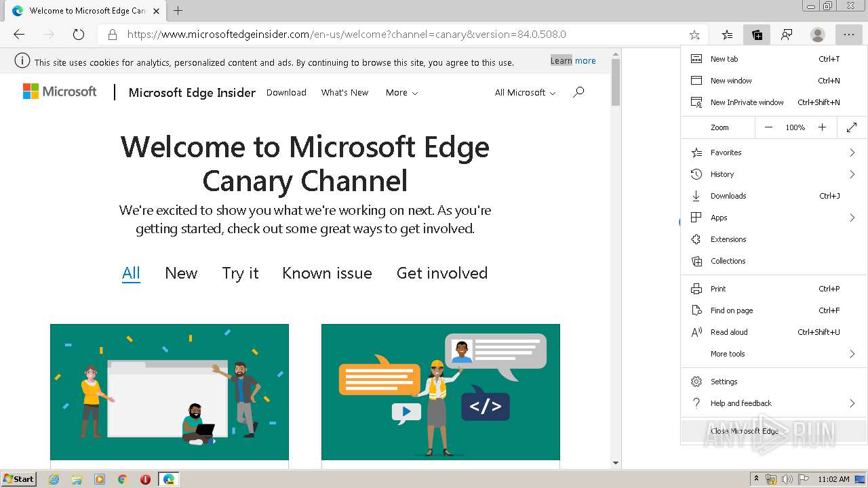Screen dimensions: 868x488
Task: Enter full screen from Zoom row
Action: (x=852, y=127)
